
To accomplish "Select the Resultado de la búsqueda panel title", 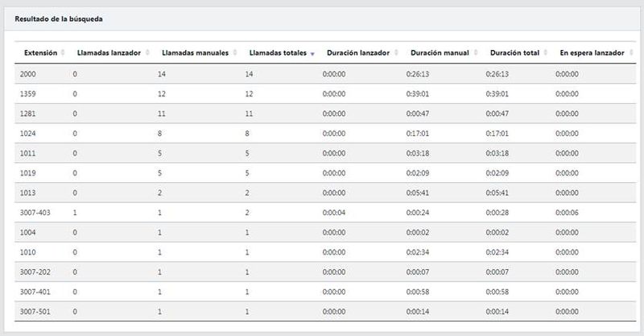I will (x=58, y=18).
